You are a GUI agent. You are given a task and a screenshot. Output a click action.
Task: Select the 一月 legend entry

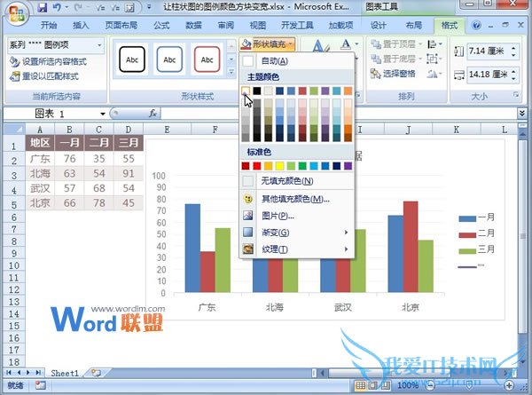(477, 217)
